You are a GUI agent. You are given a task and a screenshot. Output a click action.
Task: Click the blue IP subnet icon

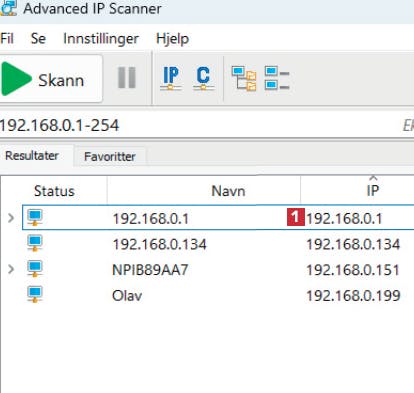[171, 78]
